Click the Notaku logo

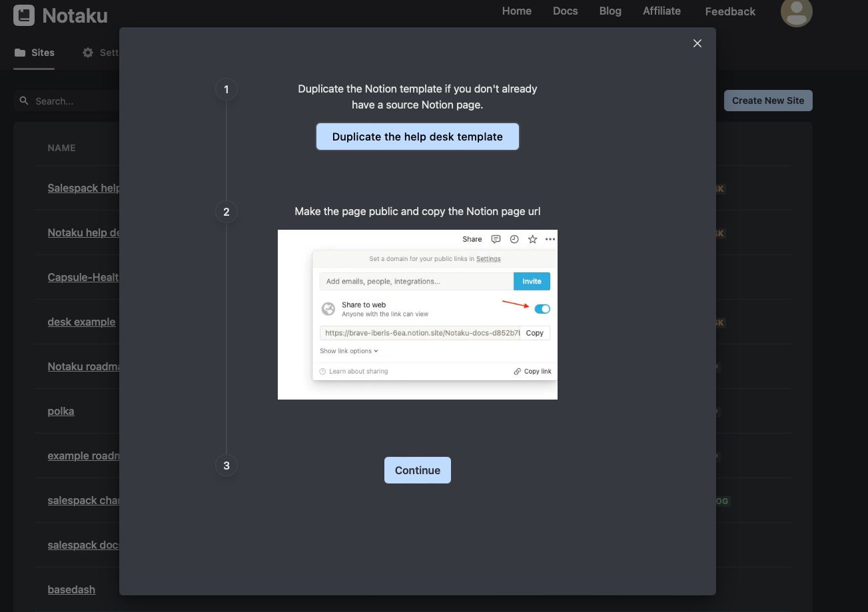coord(61,15)
